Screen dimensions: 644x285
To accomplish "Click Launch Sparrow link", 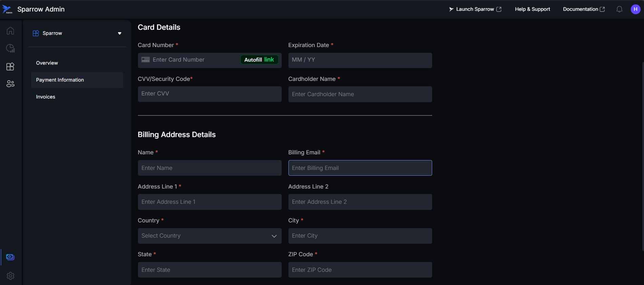I will (x=475, y=9).
